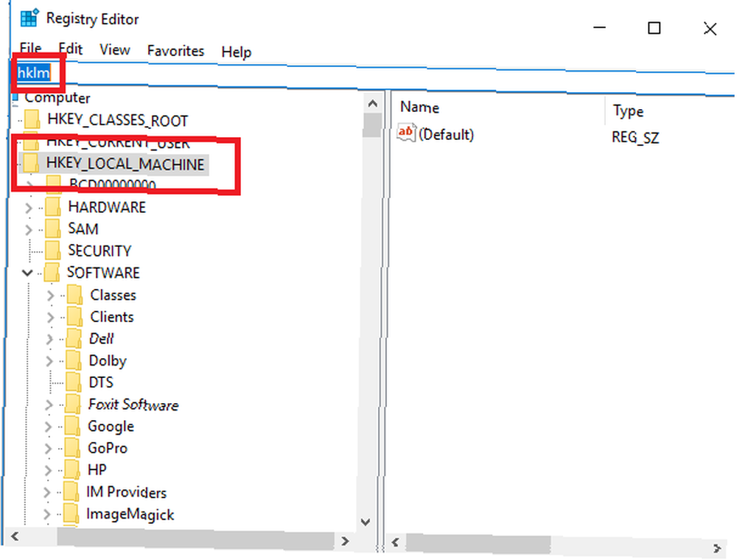Select the Dolby subkey

[108, 361]
